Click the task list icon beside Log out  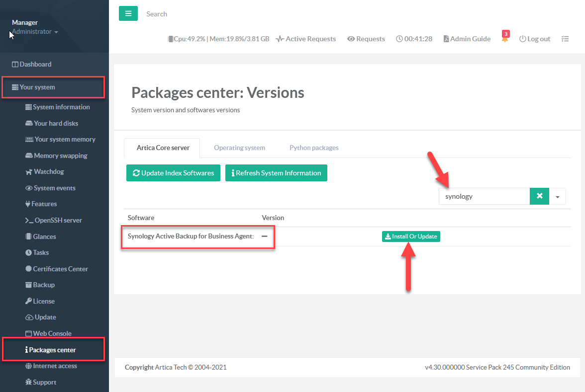pos(565,39)
